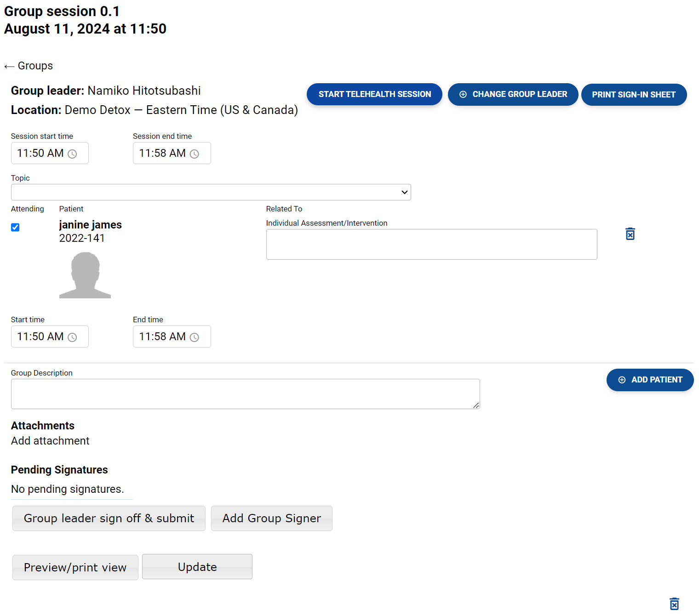Click into the Group Description field
Image resolution: width=699 pixels, height=616 pixels.
click(x=245, y=394)
